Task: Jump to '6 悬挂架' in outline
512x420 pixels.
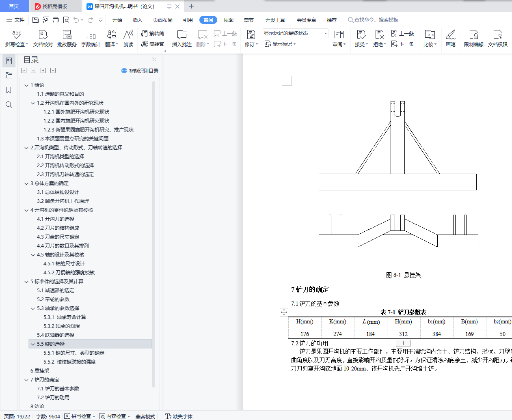Action: (40, 371)
